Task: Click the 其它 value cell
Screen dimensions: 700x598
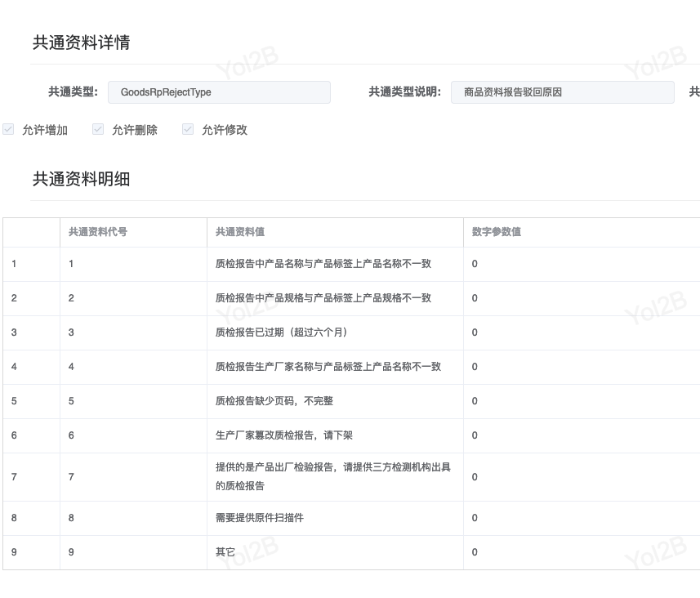Action: point(225,552)
